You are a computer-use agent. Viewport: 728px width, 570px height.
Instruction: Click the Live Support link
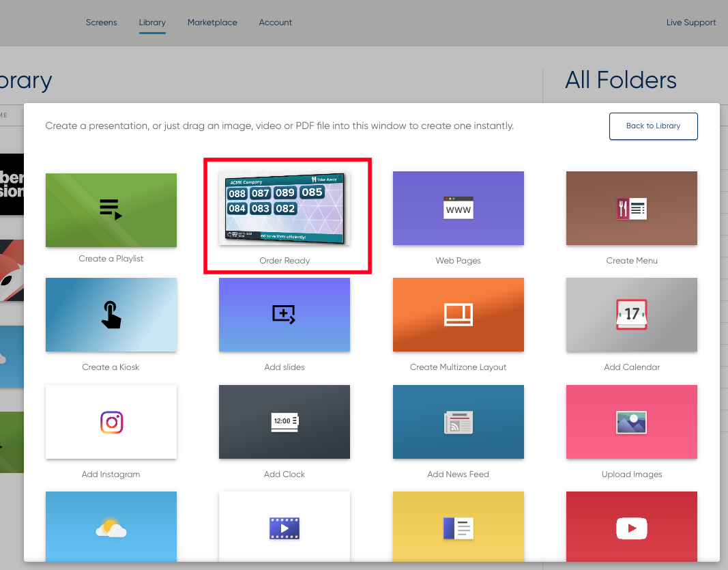[690, 23]
